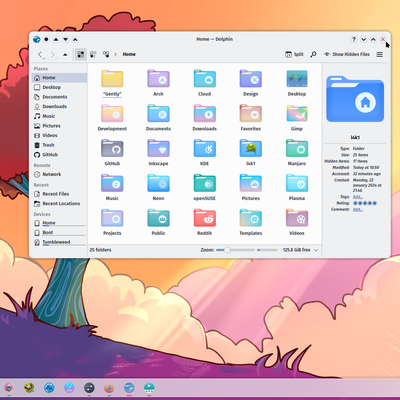Image resolution: width=400 pixels, height=400 pixels.
Task: Open Network under Remote
Action: 59,174
